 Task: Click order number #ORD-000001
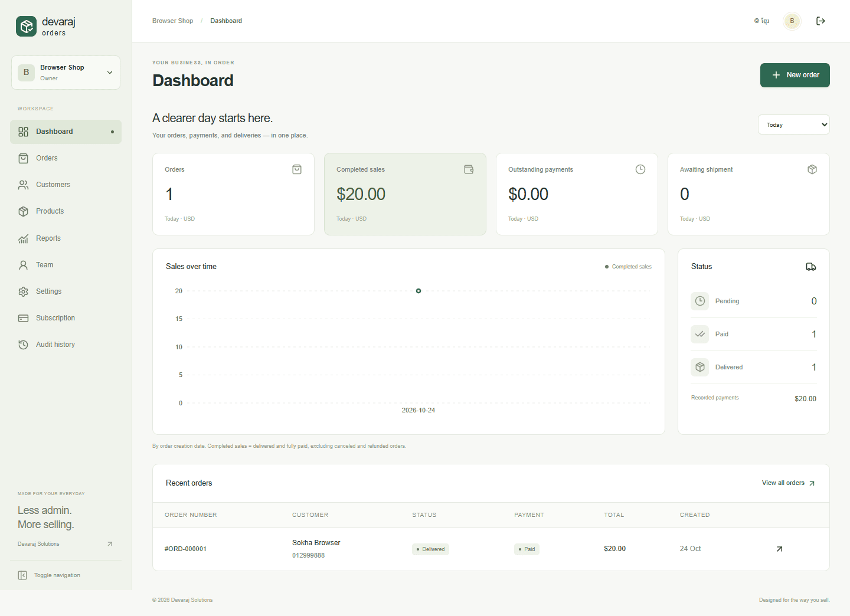coord(185,549)
